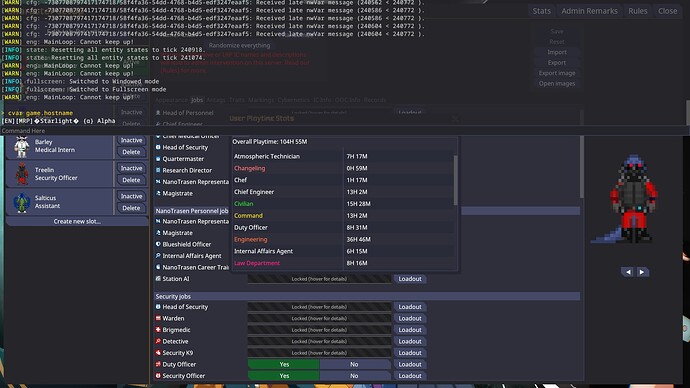Click the Research Director job icon
This screenshot has width=690, height=388.
coord(158,170)
